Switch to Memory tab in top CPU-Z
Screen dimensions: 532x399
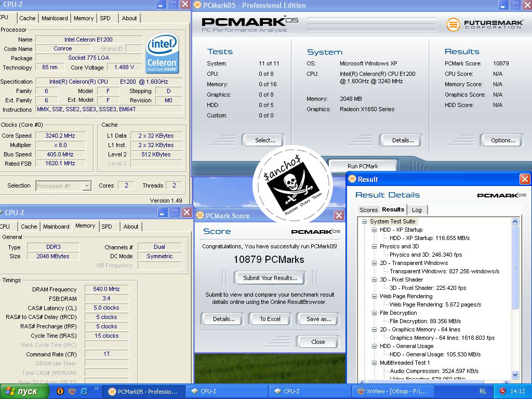(x=84, y=18)
